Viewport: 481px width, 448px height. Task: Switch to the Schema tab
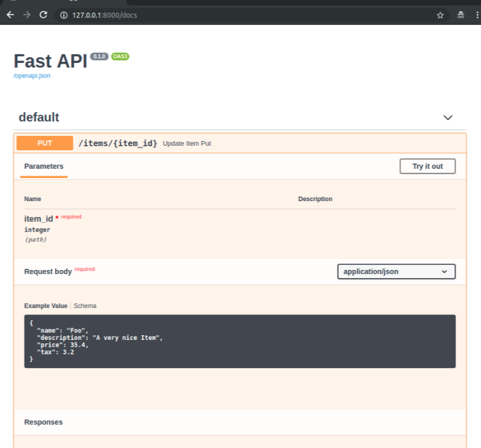pyautogui.click(x=85, y=306)
